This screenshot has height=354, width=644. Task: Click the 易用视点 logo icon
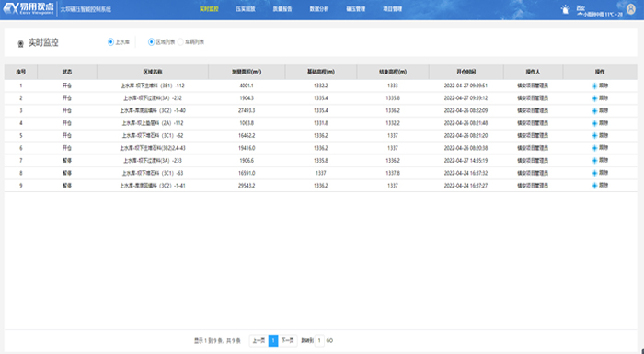point(28,9)
